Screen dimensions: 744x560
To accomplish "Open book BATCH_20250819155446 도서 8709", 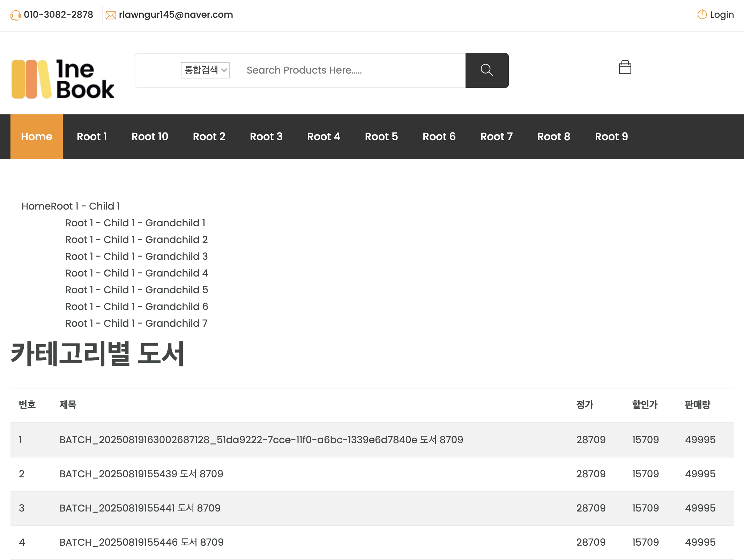I will [141, 542].
